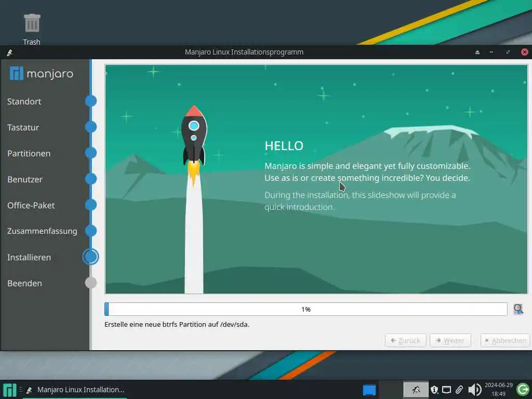This screenshot has height=399, width=532.
Task: Click the date and time clock in the taskbar
Action: click(498, 390)
